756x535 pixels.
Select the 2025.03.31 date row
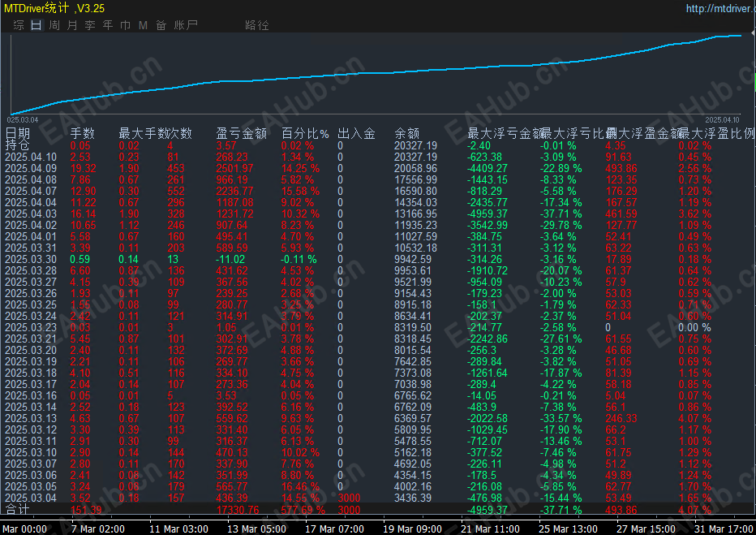(31, 248)
